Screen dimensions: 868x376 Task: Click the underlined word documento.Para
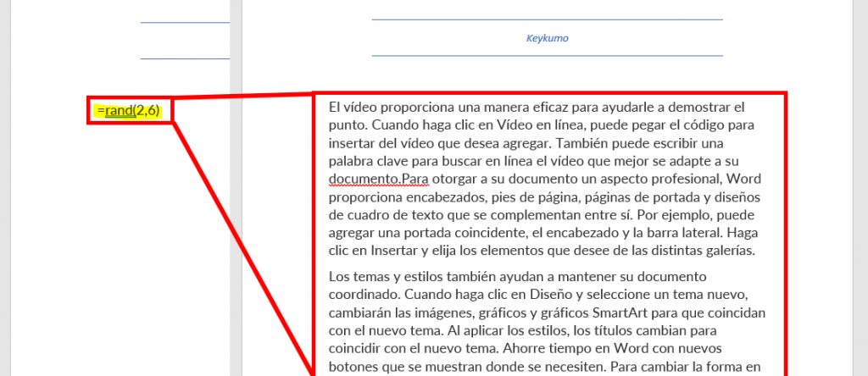379,180
